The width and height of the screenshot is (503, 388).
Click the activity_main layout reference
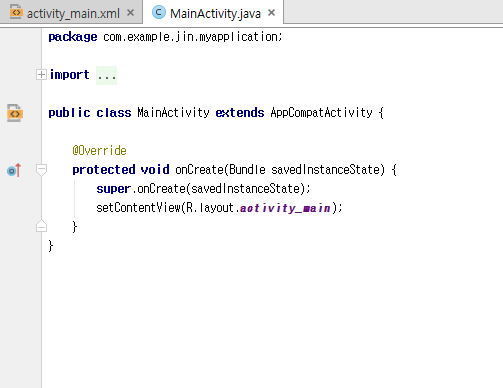click(285, 208)
